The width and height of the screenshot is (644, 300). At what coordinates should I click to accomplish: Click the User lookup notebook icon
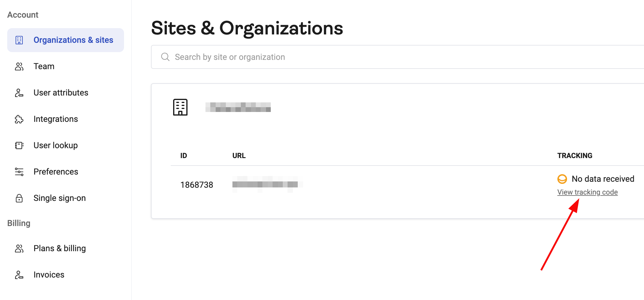coord(19,145)
